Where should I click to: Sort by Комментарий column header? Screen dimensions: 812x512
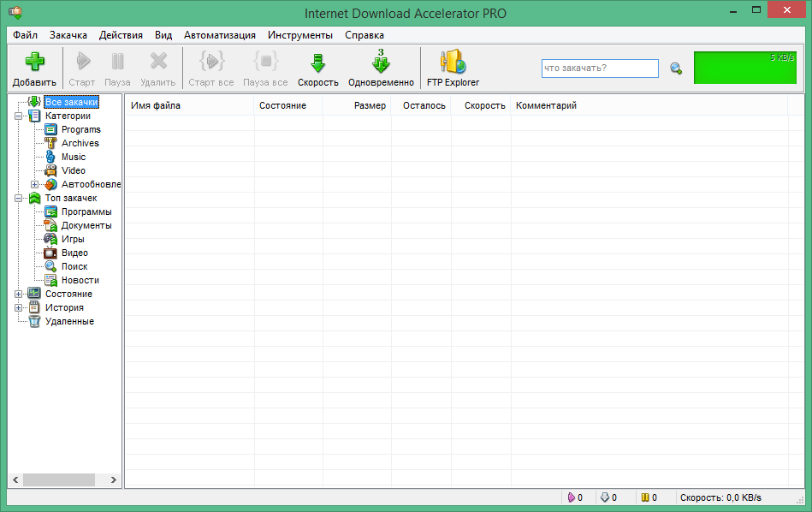649,105
